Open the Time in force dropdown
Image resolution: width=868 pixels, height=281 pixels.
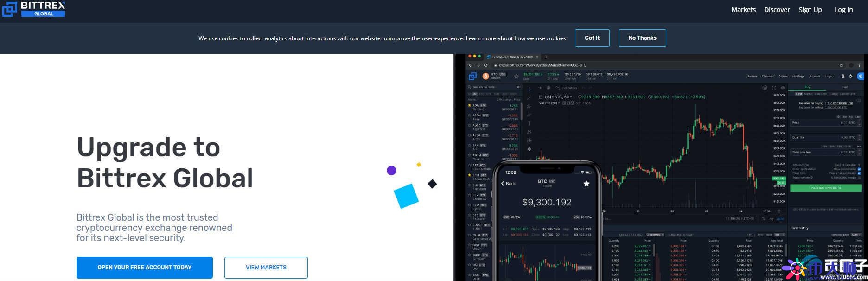[847, 165]
